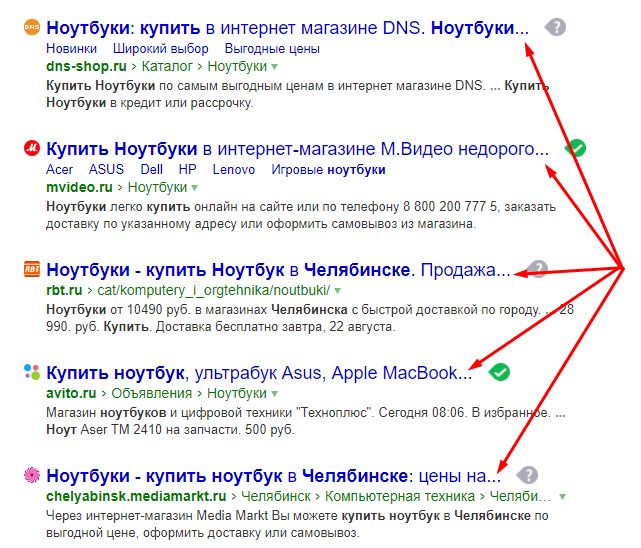Click the avito.ru domain link
The image size is (641, 548).
[71, 393]
